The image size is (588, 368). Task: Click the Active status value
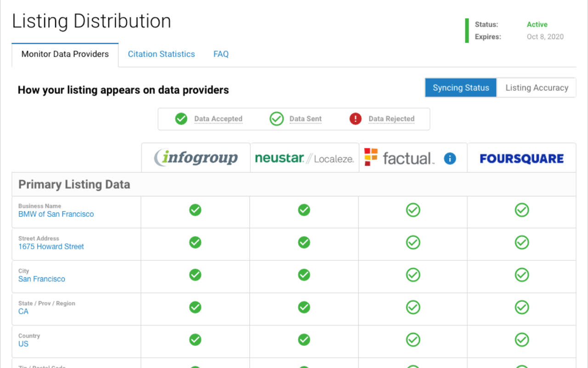pos(537,25)
